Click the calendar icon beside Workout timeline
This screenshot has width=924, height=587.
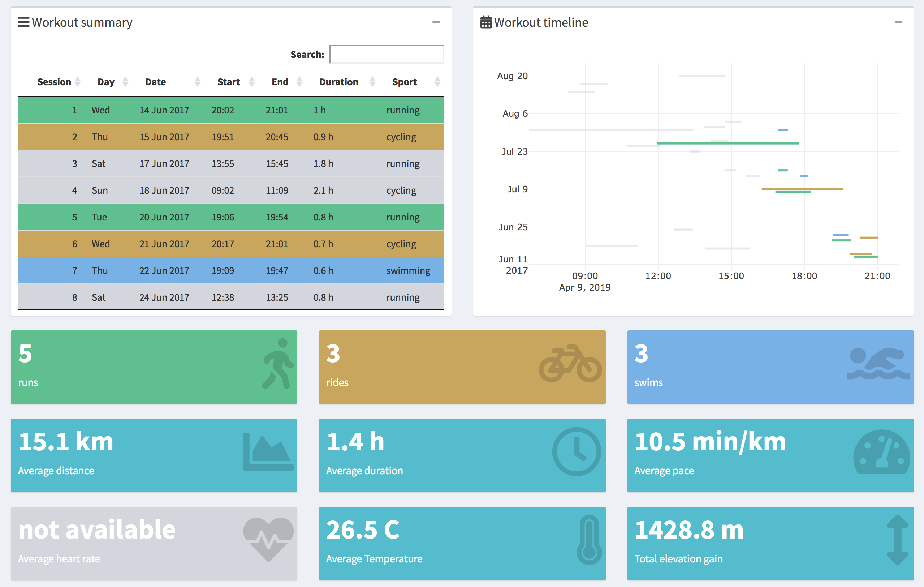coord(486,22)
